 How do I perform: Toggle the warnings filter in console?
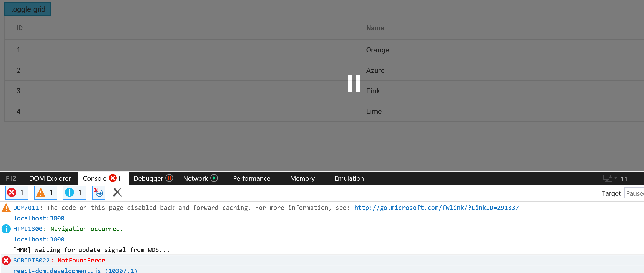45,192
